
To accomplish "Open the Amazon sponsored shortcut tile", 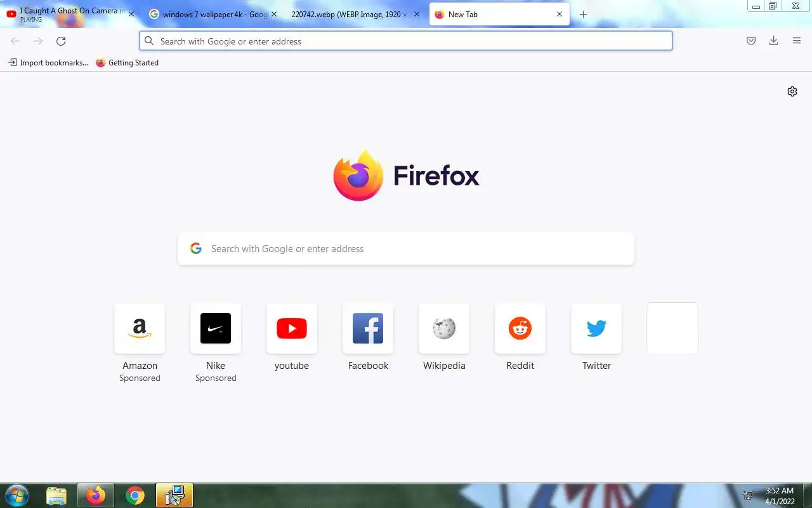I will pyautogui.click(x=140, y=328).
